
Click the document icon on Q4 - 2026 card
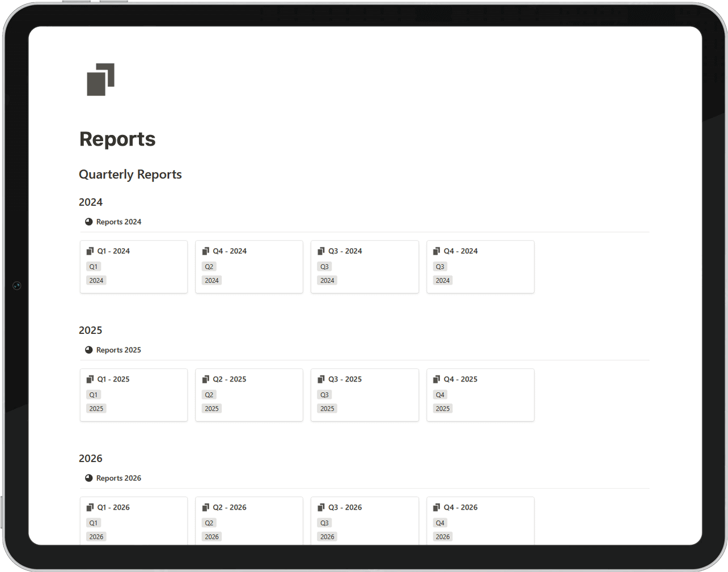click(437, 507)
